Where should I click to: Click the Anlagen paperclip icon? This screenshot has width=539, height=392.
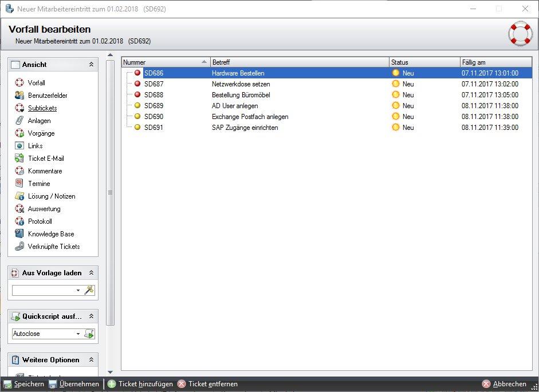19,121
